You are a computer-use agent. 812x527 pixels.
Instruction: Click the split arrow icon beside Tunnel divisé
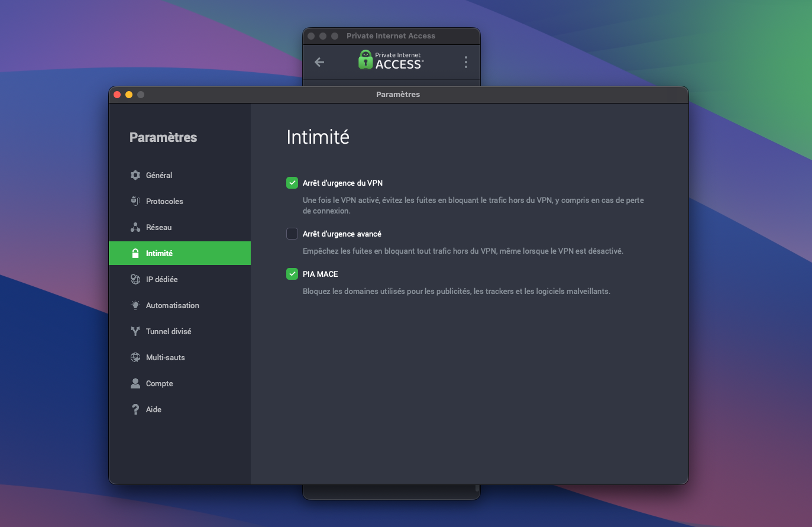(x=135, y=331)
